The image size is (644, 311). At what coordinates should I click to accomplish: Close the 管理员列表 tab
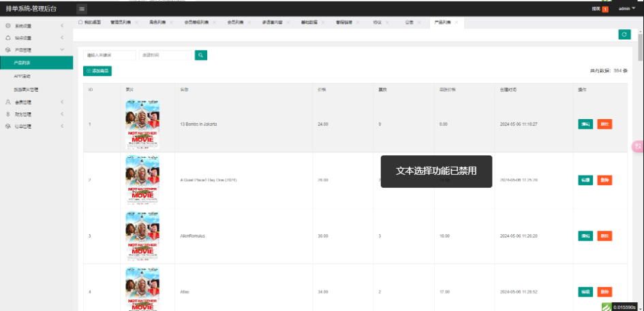point(136,22)
